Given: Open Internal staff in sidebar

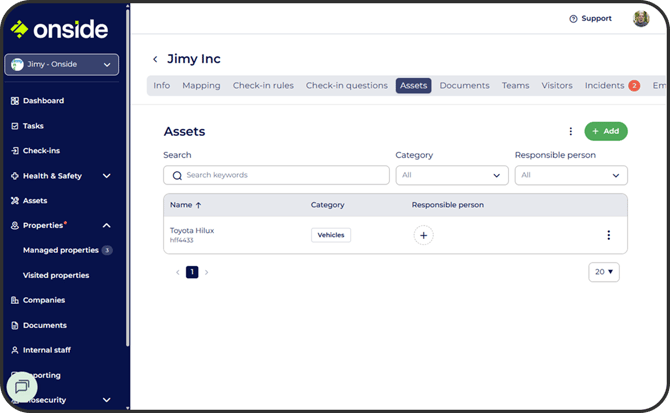Looking at the screenshot, I should tap(47, 350).
